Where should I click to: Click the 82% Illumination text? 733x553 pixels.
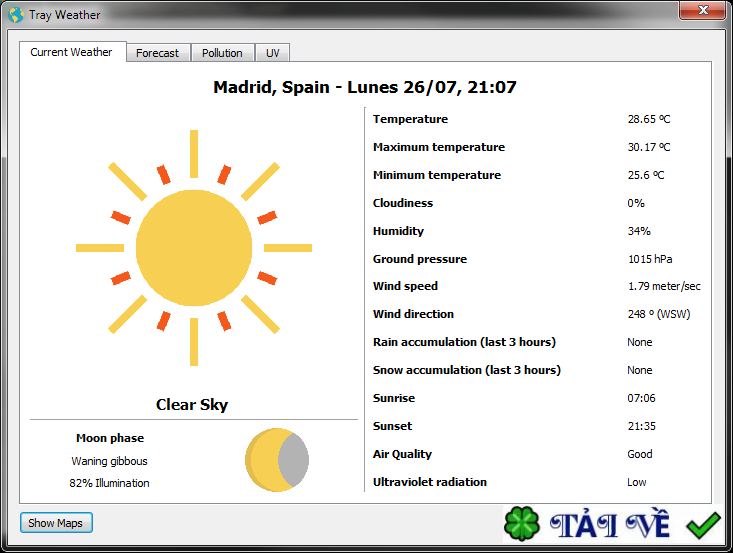110,483
